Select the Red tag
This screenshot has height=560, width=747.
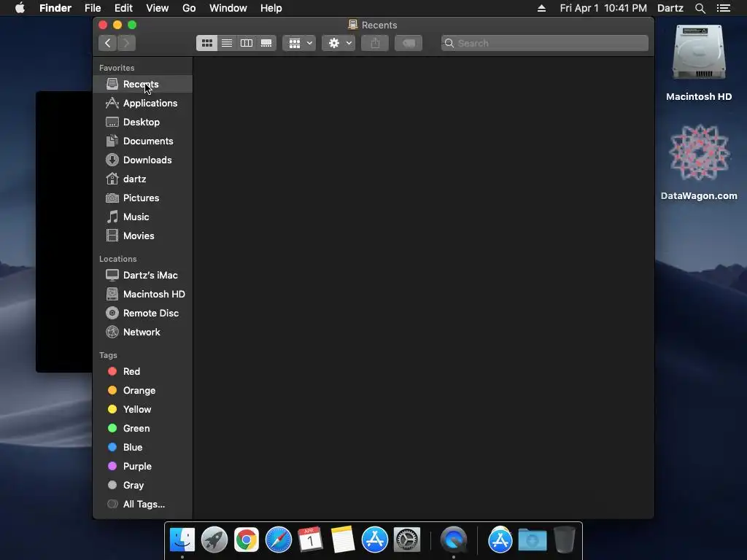(x=142, y=371)
